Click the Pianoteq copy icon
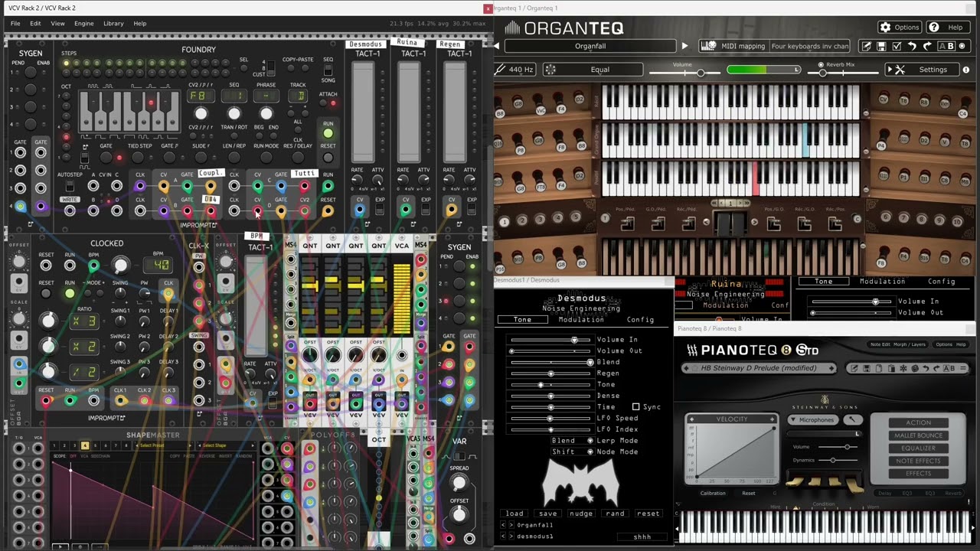This screenshot has width=980, height=551. click(x=879, y=368)
